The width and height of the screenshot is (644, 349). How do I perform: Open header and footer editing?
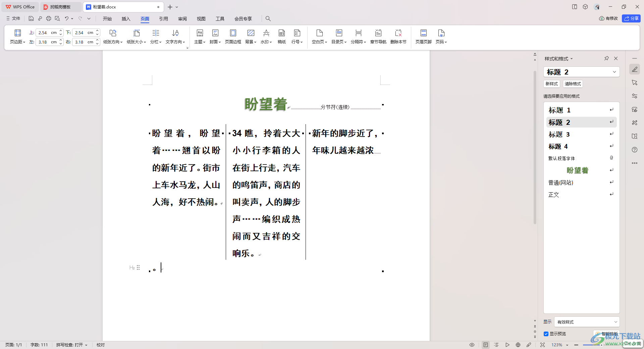click(423, 37)
